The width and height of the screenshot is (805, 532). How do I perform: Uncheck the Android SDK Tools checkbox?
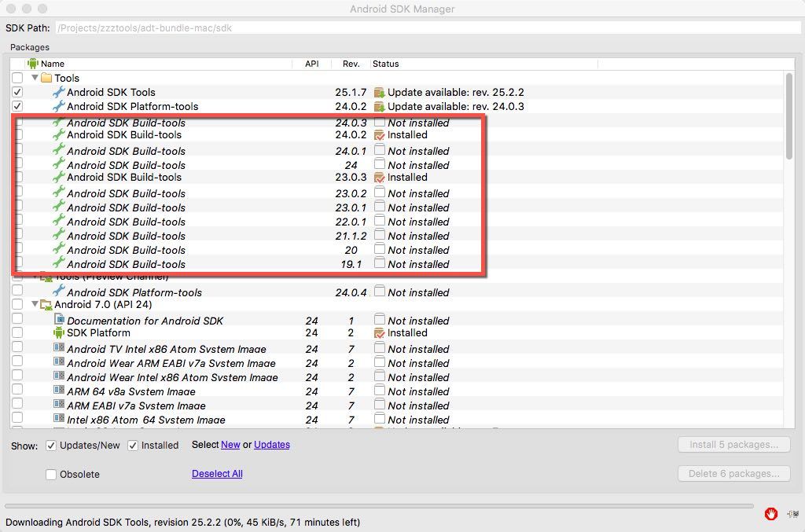pos(17,92)
